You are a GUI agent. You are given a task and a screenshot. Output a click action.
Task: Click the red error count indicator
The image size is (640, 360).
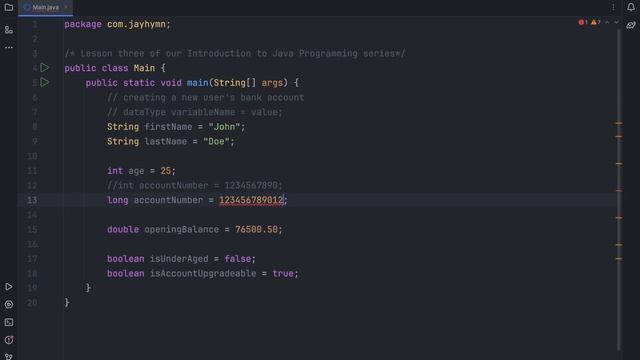583,22
